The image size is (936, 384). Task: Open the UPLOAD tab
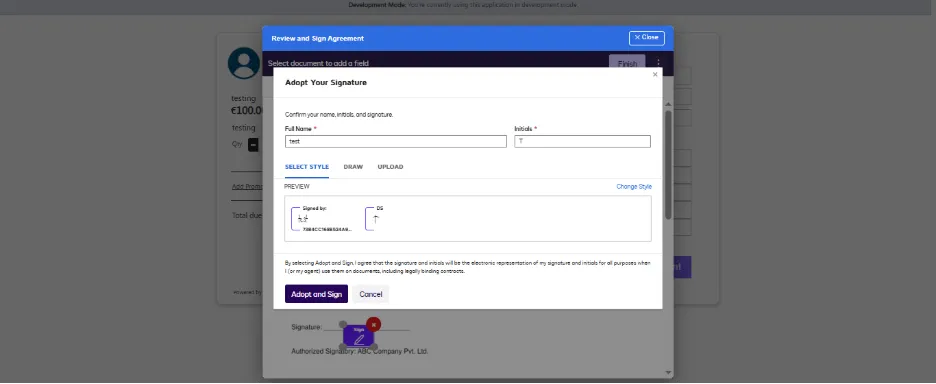click(x=390, y=167)
